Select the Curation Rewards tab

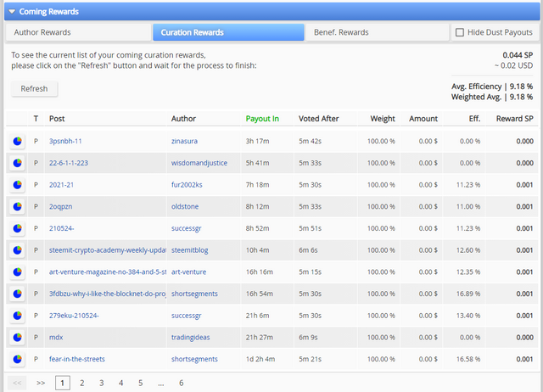point(228,32)
